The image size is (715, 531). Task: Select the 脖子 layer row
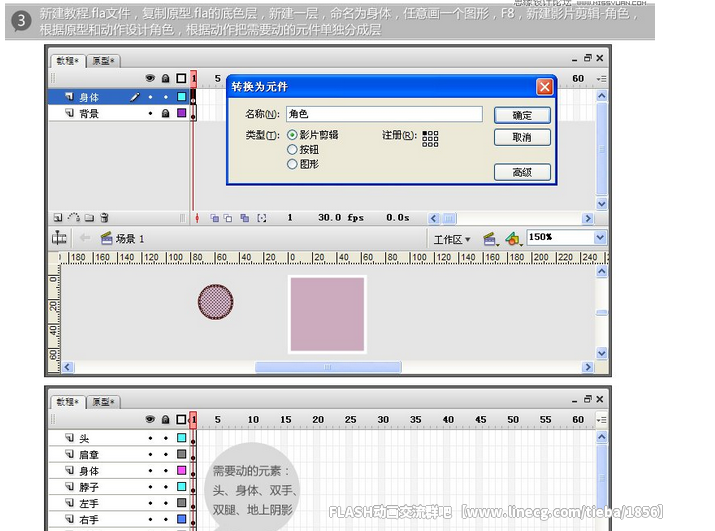click(x=119, y=487)
